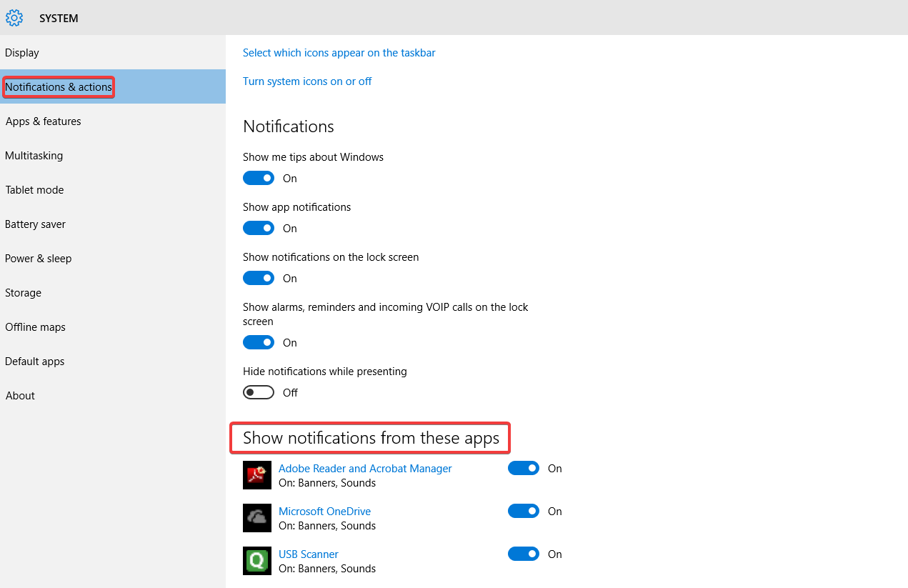The width and height of the screenshot is (908, 588).
Task: Open Turn system icons on or off
Action: coord(307,81)
